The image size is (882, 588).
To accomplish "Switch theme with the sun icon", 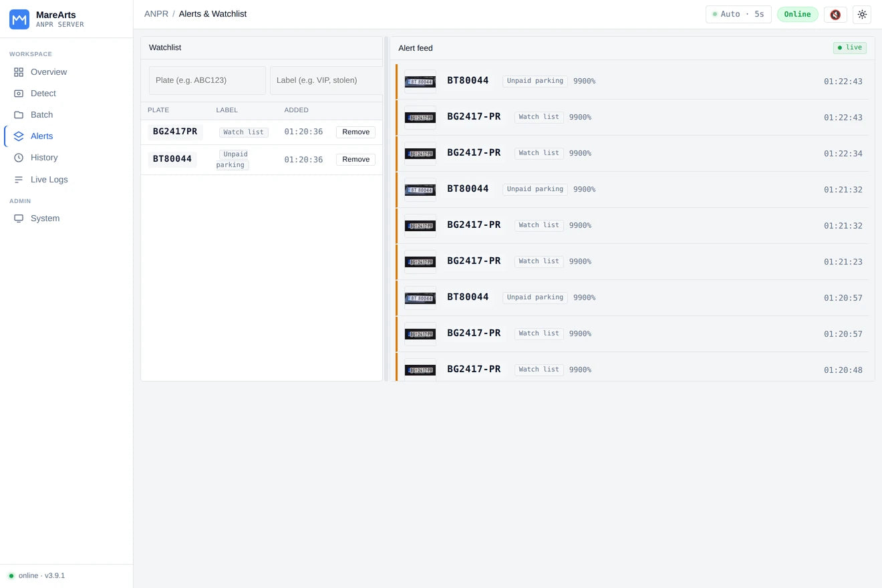I will point(862,14).
